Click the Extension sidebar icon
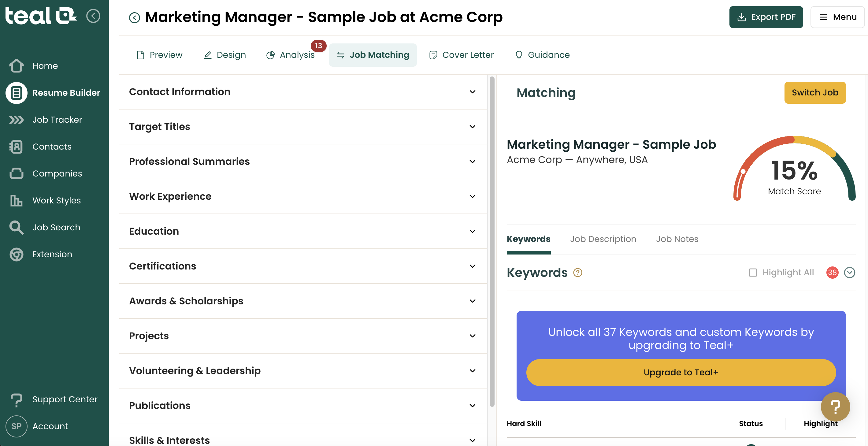868x446 pixels. tap(16, 254)
